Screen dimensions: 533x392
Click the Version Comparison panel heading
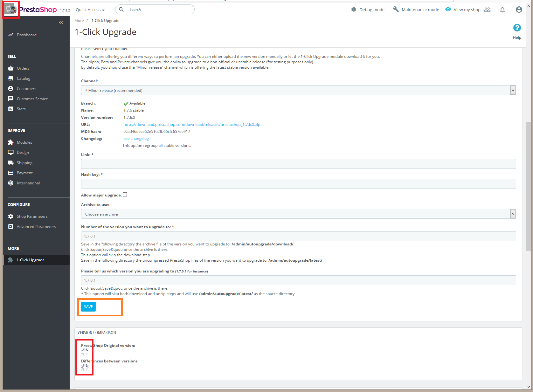click(x=97, y=333)
